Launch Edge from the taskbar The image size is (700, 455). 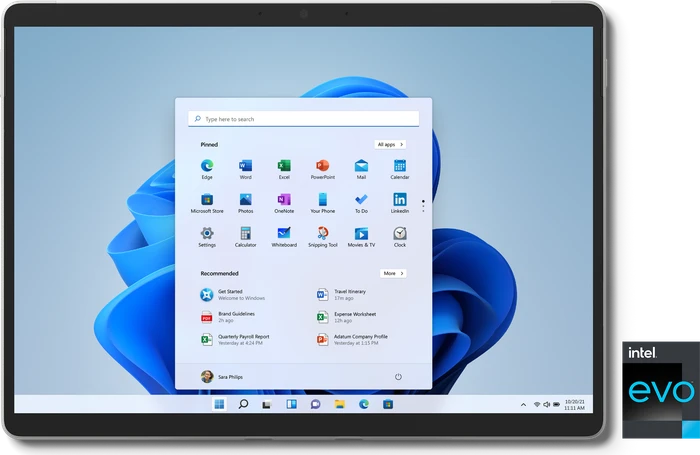pyautogui.click(x=364, y=404)
